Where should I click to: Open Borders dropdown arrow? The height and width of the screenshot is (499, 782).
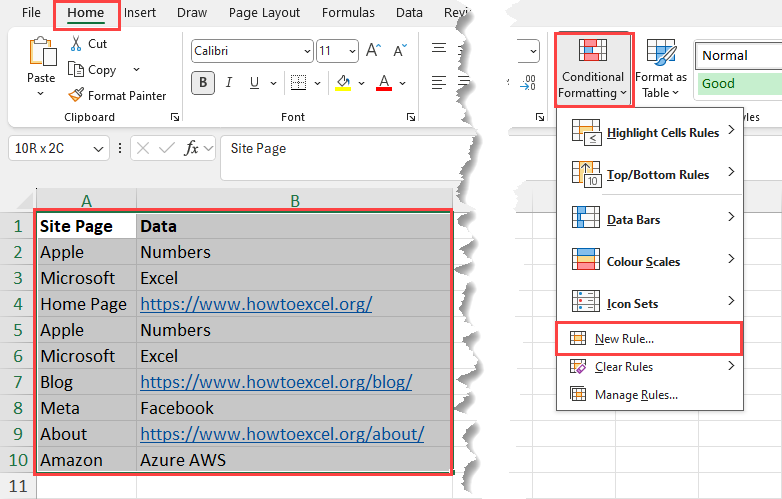point(318,83)
